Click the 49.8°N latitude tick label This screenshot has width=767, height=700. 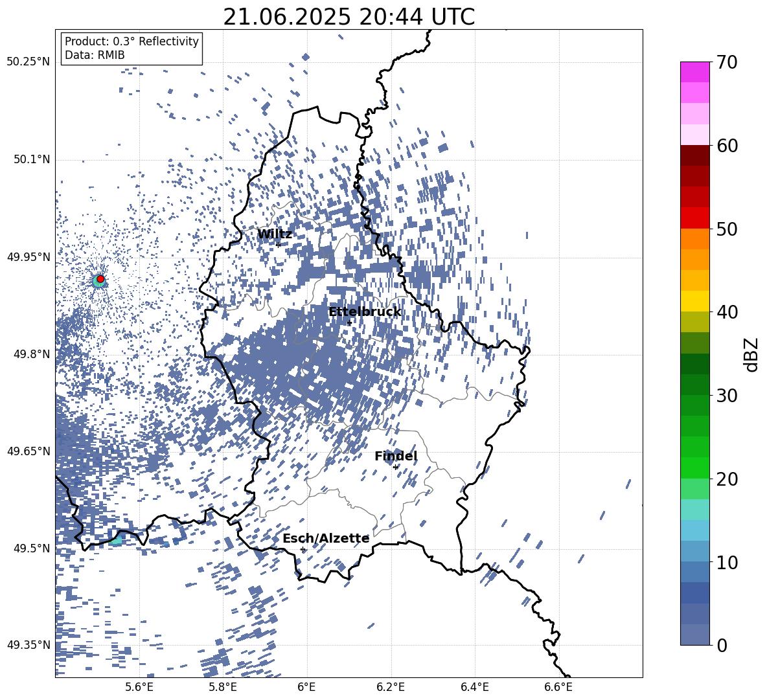click(31, 354)
